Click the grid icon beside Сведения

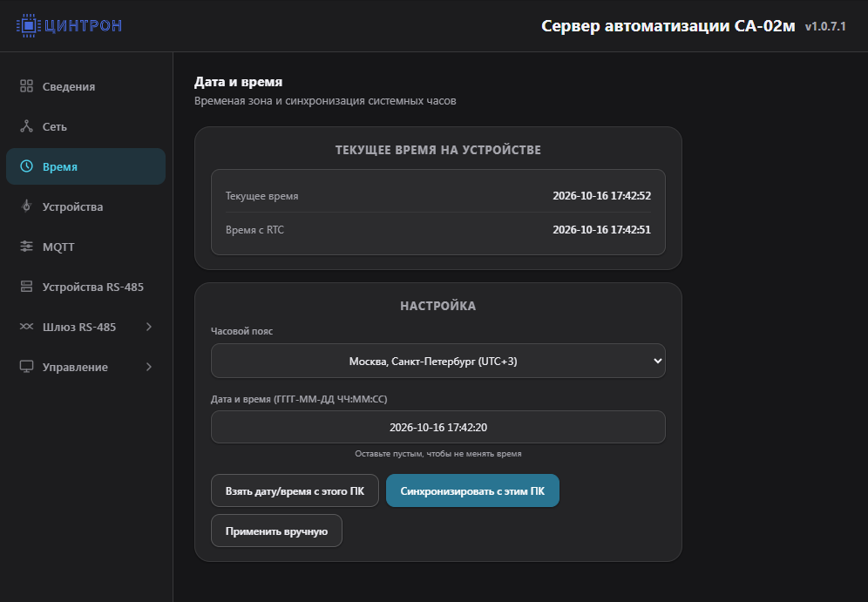[x=26, y=85]
